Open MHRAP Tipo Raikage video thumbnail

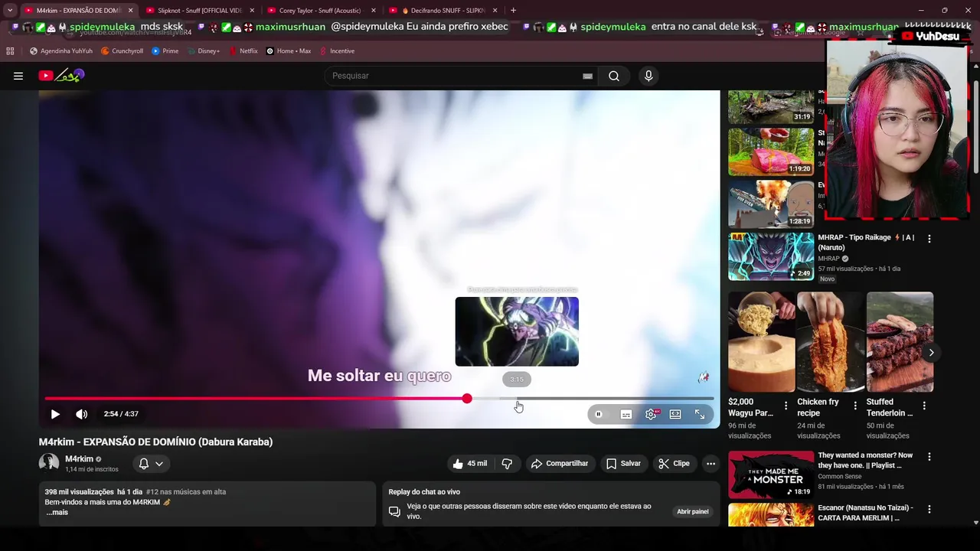[771, 256]
